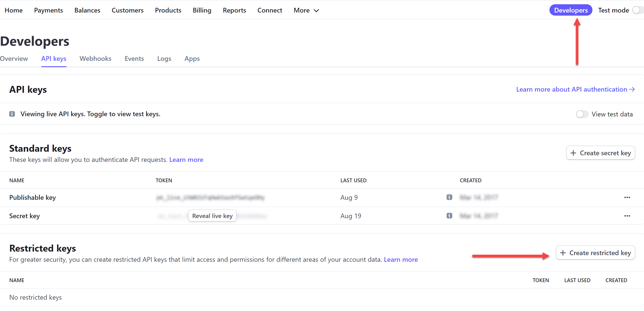Open more options for Secret key
The height and width of the screenshot is (311, 644).
click(627, 216)
